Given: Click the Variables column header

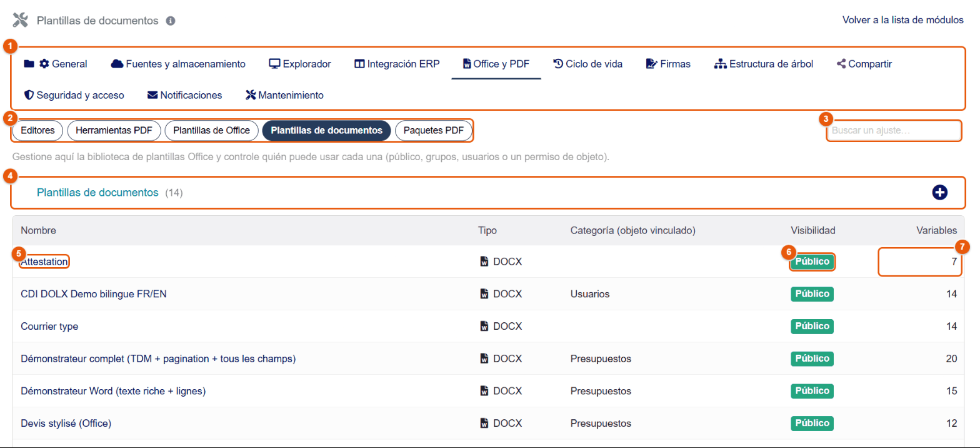Looking at the screenshot, I should click(x=936, y=230).
